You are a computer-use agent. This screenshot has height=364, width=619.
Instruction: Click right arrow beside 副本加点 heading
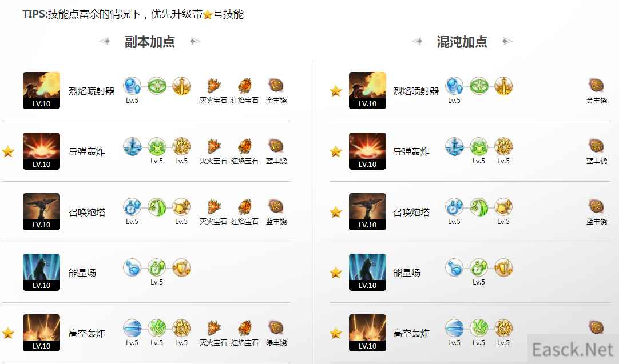coord(195,41)
